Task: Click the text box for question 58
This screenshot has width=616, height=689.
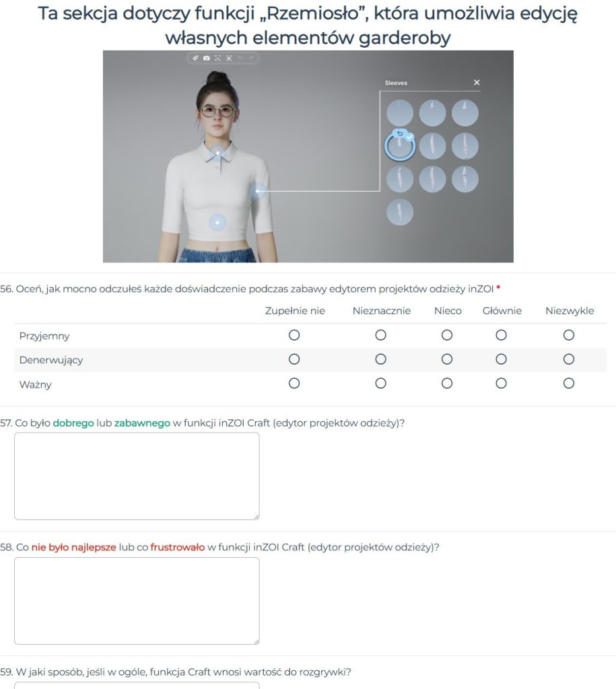Action: pyautogui.click(x=137, y=601)
